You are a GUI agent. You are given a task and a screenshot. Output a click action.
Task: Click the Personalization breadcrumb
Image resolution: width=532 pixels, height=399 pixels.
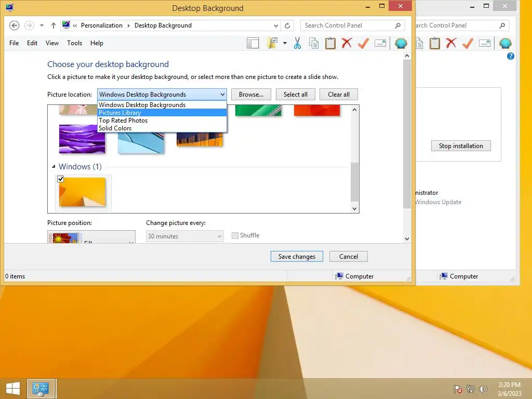[x=102, y=25]
